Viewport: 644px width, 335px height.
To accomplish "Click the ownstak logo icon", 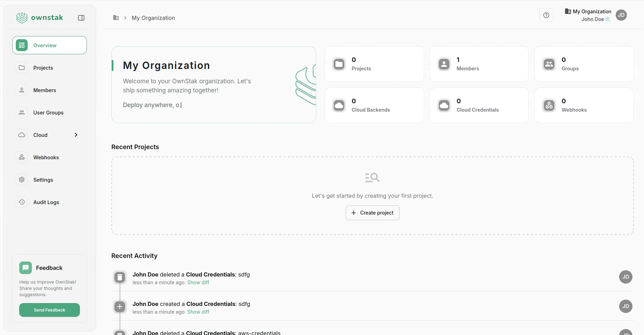I will pos(22,18).
